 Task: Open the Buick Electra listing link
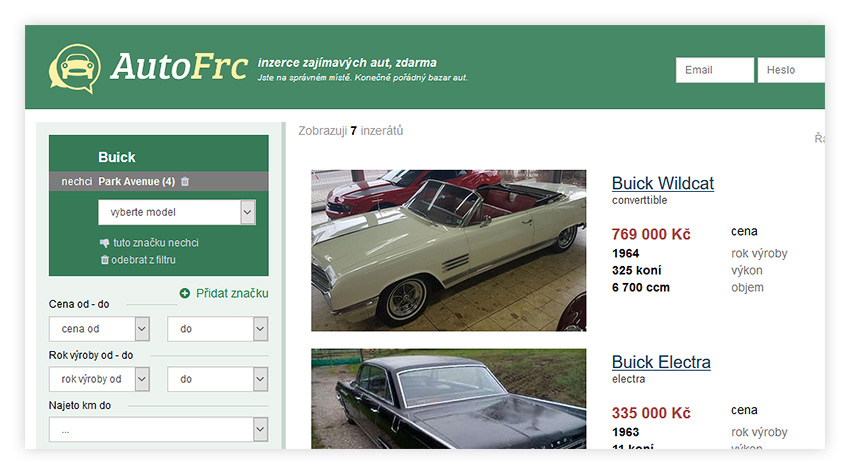(x=661, y=362)
